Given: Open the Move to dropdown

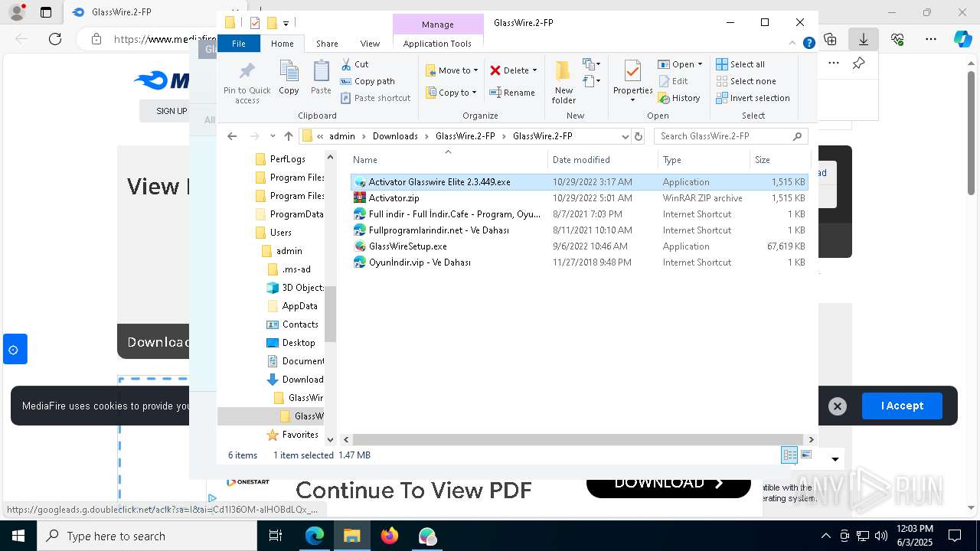Looking at the screenshot, I should click(452, 70).
